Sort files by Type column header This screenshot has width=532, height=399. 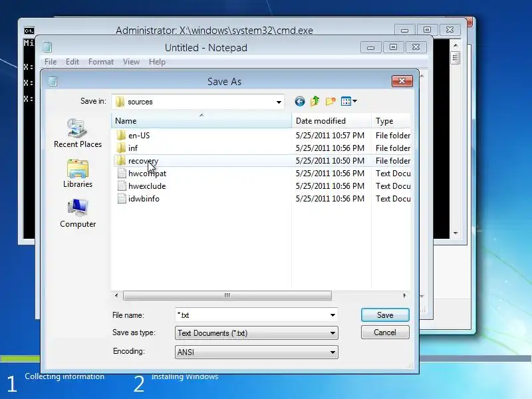391,121
